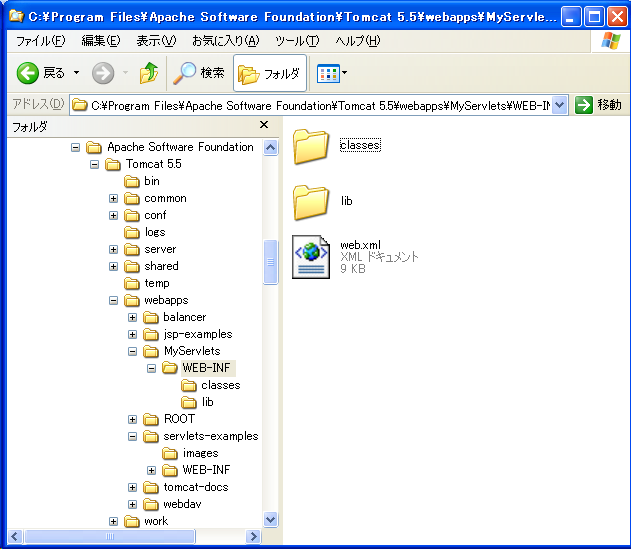Toggle the フォルダ folders pane button
Screen dimensions: 631x549
pos(270,74)
